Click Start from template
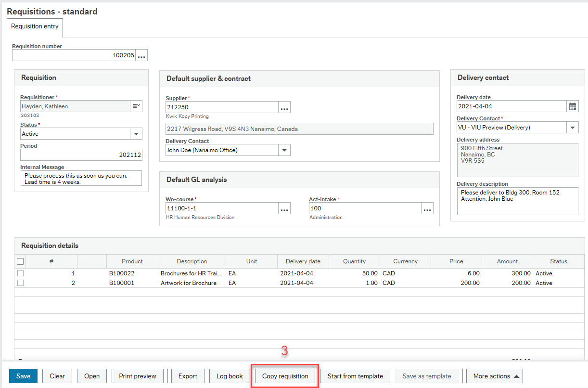 pyautogui.click(x=355, y=376)
